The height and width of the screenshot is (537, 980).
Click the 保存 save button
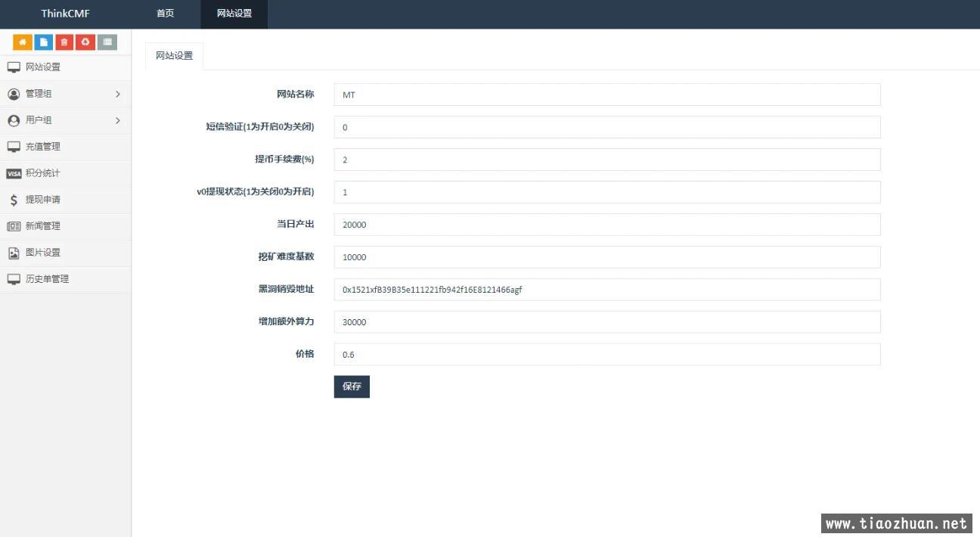(352, 386)
